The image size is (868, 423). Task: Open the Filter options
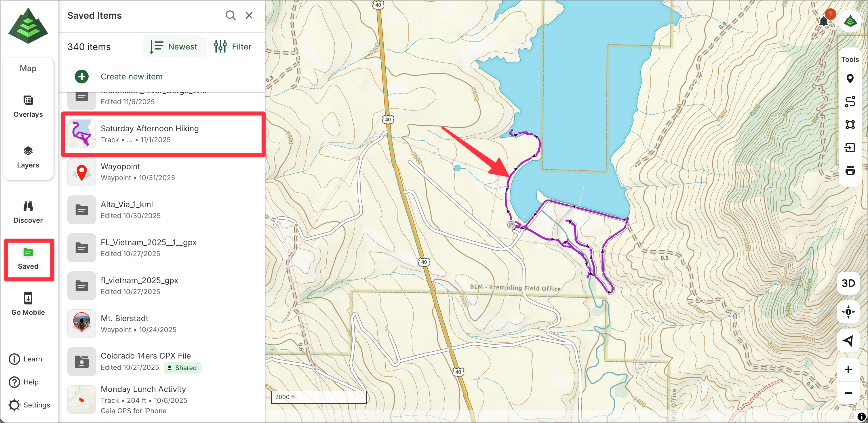tap(233, 47)
